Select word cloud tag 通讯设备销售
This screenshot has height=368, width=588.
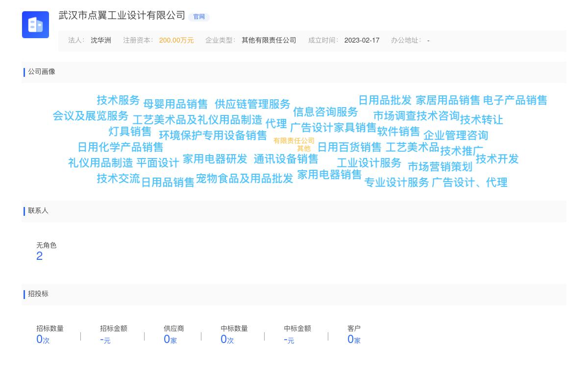point(286,159)
